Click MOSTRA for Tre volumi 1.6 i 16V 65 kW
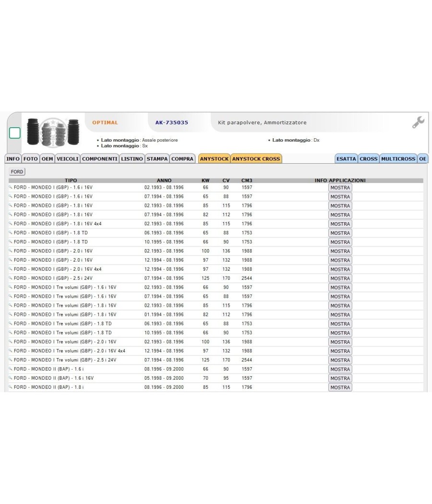The image size is (432, 504). pos(340,296)
